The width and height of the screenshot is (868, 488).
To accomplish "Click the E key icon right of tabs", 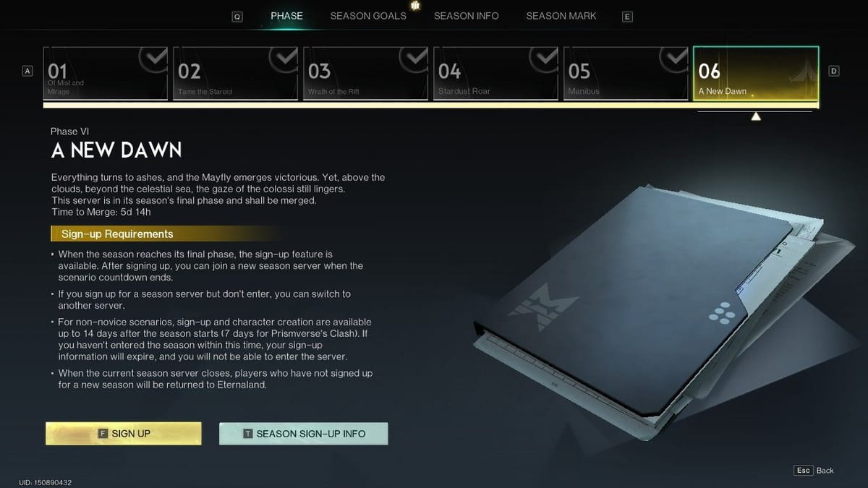I will pyautogui.click(x=627, y=17).
